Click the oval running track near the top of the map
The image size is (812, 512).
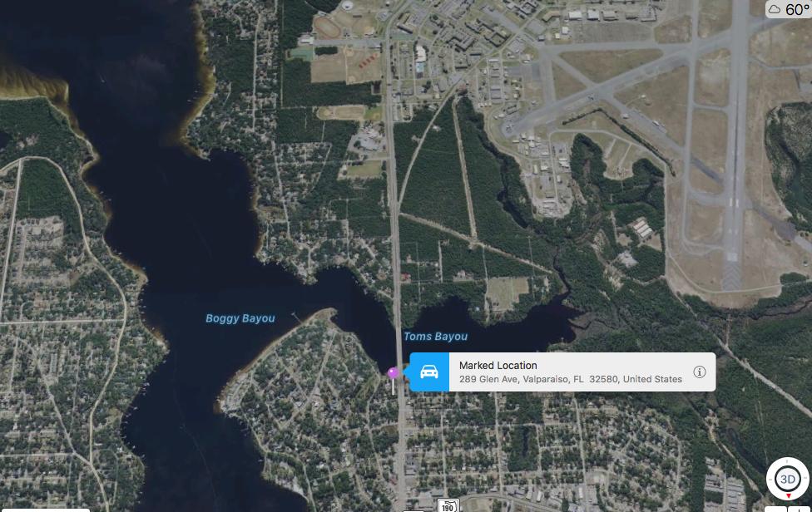[329, 27]
